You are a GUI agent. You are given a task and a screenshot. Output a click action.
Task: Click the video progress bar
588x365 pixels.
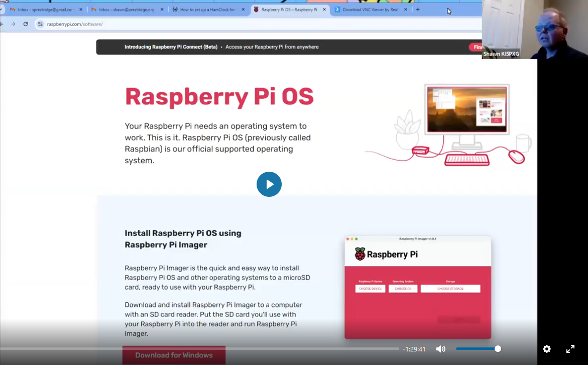click(201, 348)
